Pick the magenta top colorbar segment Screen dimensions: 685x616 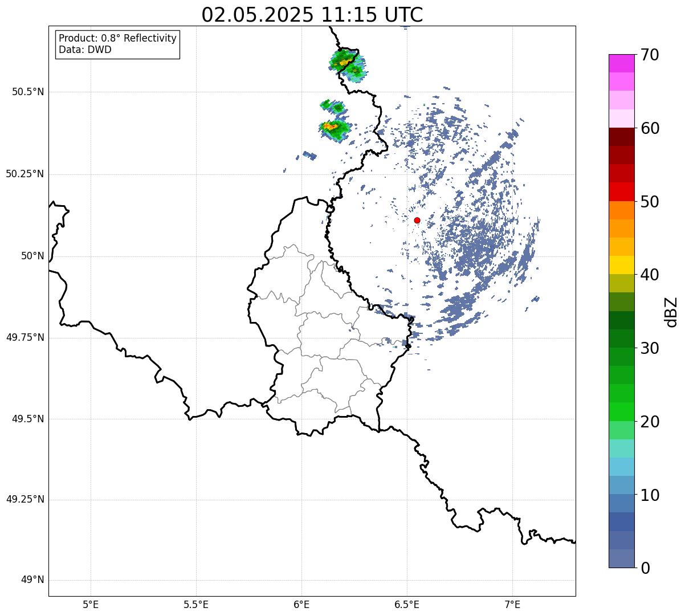[x=622, y=63]
